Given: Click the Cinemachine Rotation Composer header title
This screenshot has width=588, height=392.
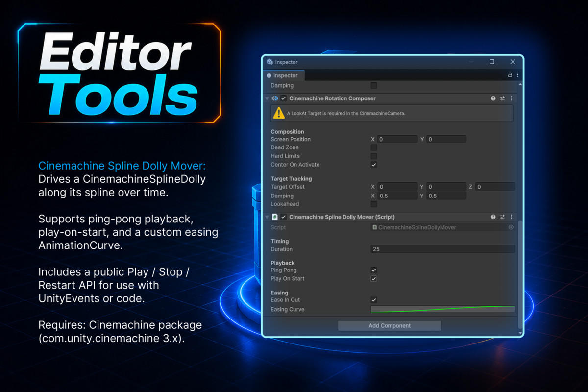Looking at the screenshot, I should click(332, 98).
